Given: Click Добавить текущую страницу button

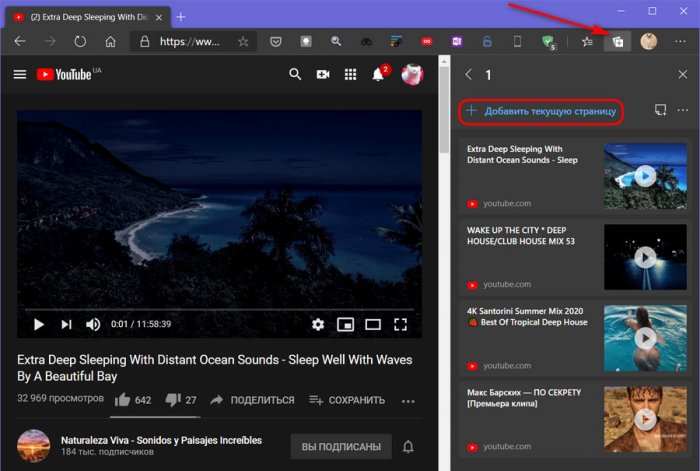Looking at the screenshot, I should tap(540, 111).
